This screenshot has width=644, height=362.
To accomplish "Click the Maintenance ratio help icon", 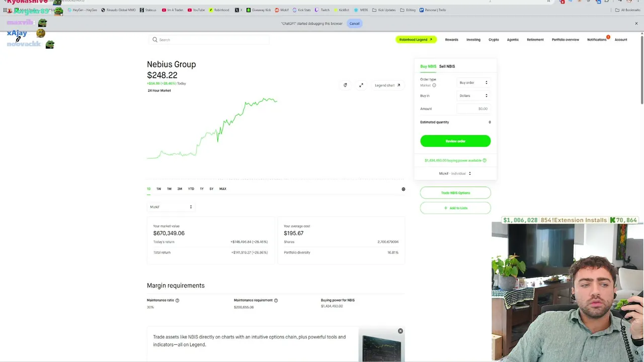I will [177, 300].
